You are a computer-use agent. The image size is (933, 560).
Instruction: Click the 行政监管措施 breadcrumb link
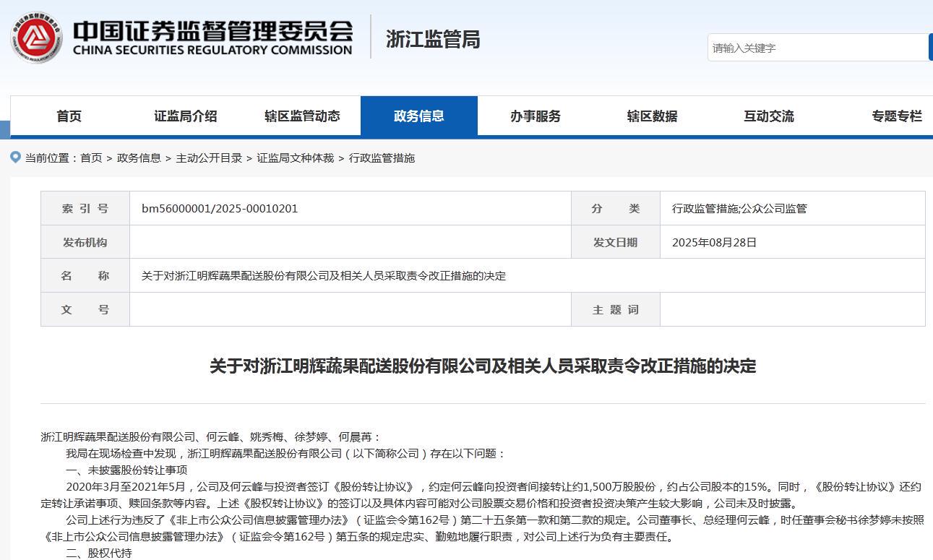(382, 158)
